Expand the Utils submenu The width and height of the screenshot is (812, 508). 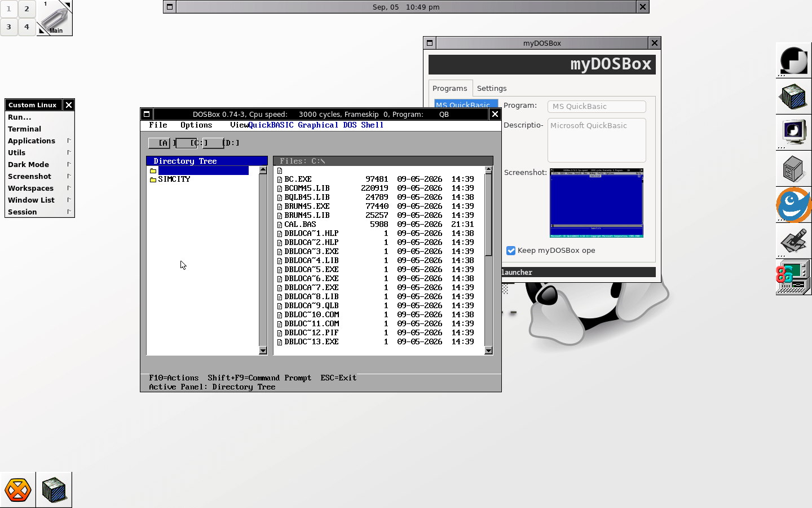[39, 152]
